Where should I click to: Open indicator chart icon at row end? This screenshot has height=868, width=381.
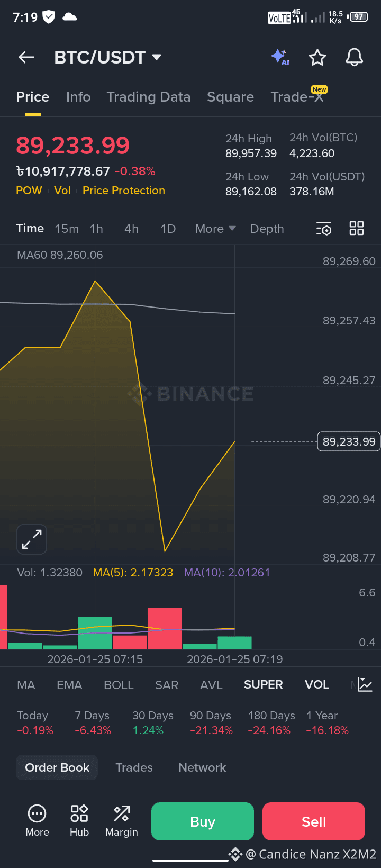365,684
